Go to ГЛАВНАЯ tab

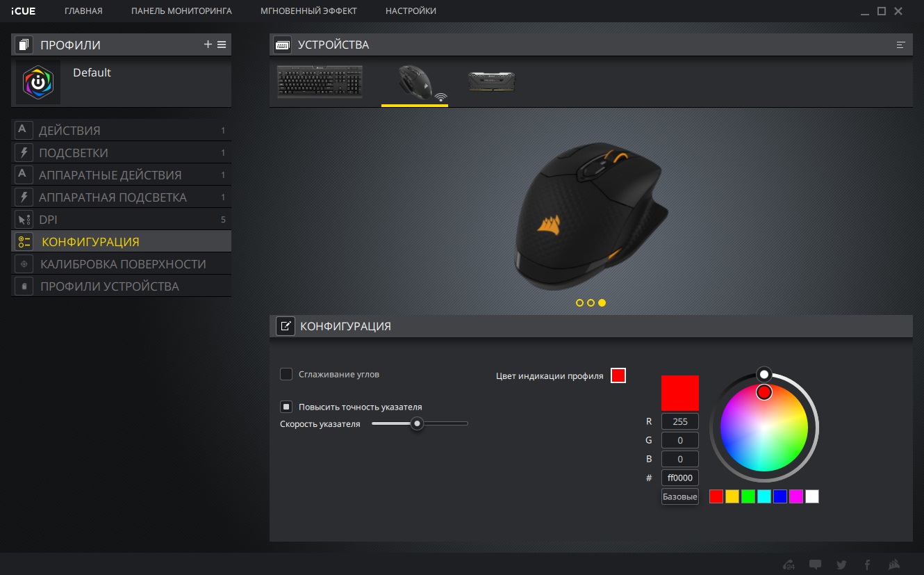click(x=83, y=11)
